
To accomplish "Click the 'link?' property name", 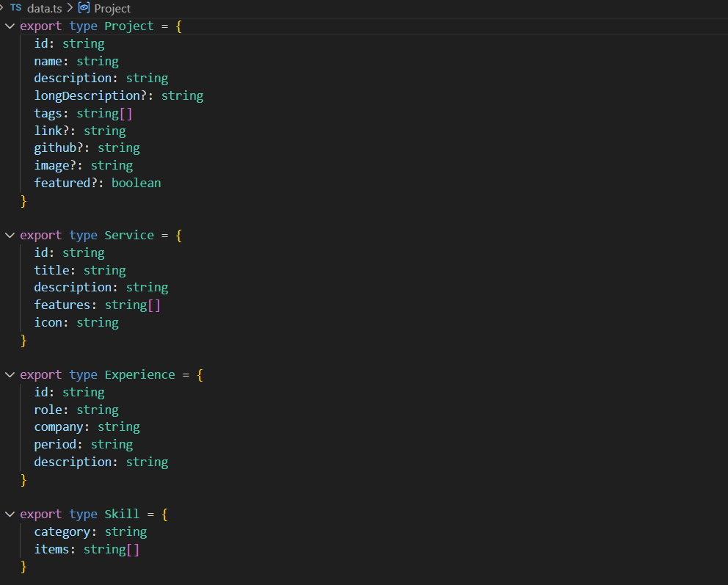I will 51,131.
